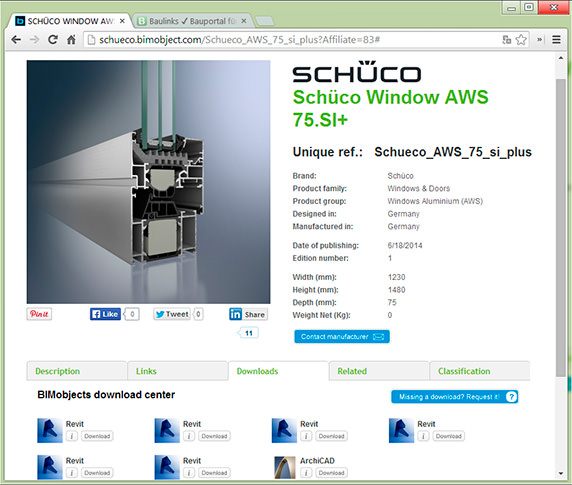This screenshot has width=572, height=485.
Task: Click the page scrollbar down arrow
Action: (561, 473)
